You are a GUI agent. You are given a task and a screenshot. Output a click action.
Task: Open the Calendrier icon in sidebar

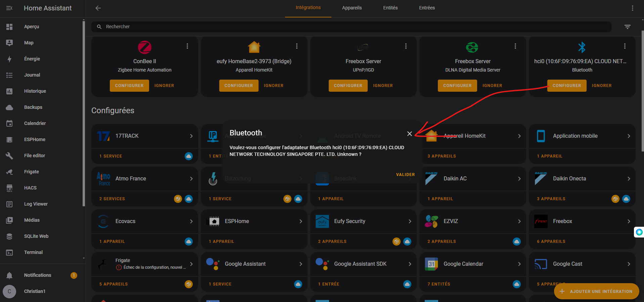point(9,123)
